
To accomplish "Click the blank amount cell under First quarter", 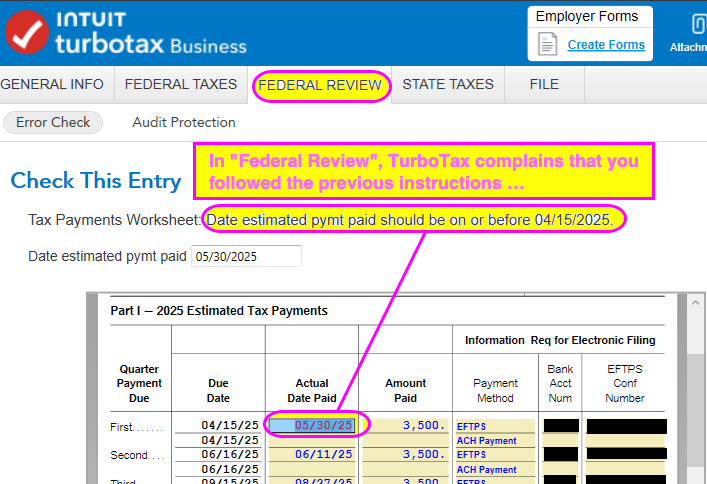I will tap(405, 440).
